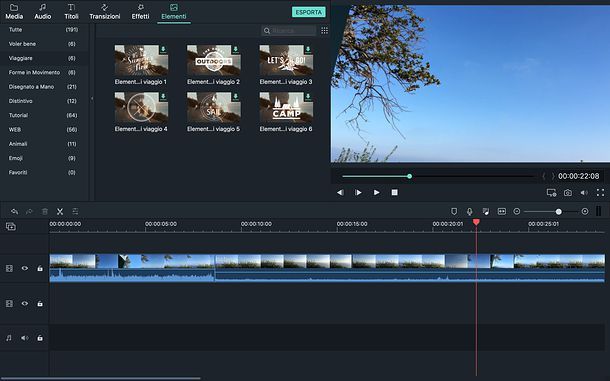Open the Favoriti category
The height and width of the screenshot is (381, 610).
point(43,172)
